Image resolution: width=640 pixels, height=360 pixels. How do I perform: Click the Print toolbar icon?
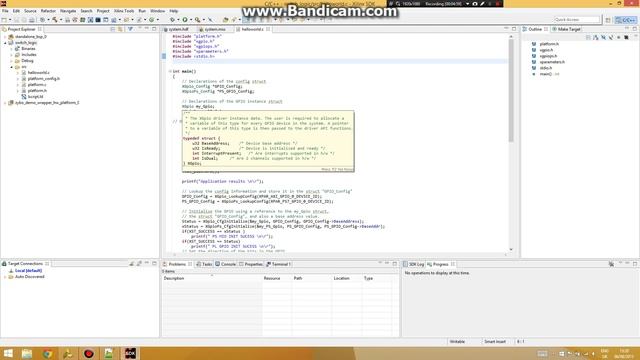[31, 20]
